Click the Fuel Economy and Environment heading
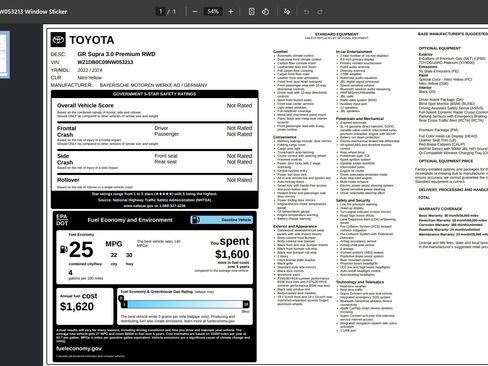The width and height of the screenshot is (488, 366). tap(130, 220)
